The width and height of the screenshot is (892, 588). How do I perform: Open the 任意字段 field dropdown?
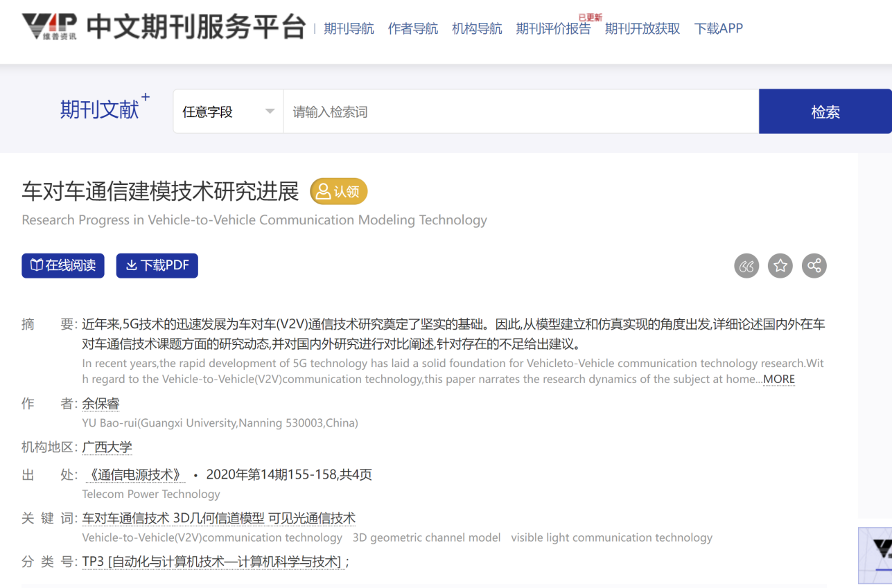pyautogui.click(x=228, y=112)
